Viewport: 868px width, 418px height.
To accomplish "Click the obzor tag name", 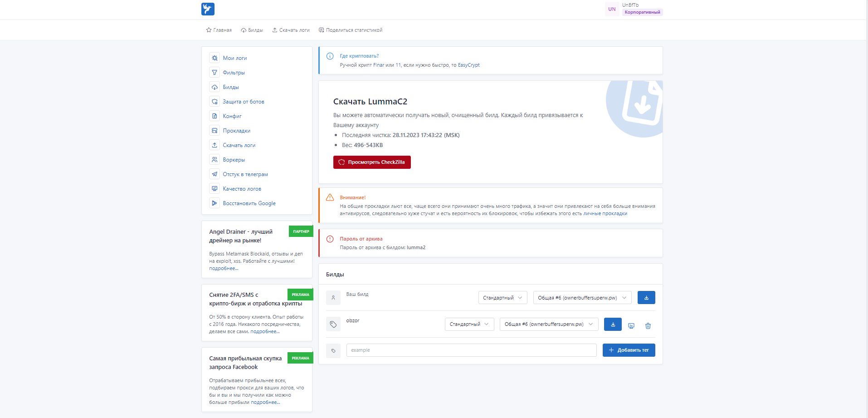I will (353, 321).
